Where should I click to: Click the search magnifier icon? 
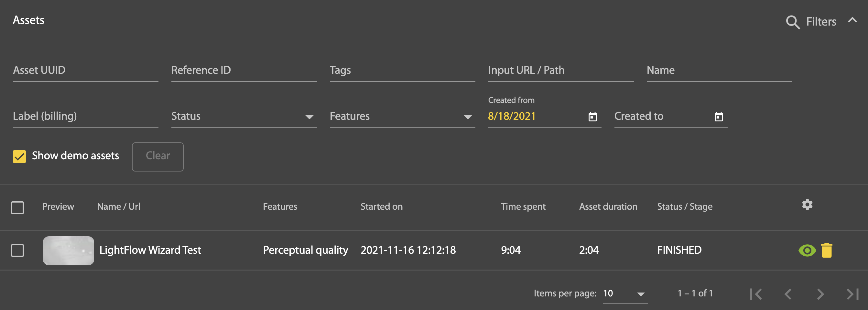coord(793,22)
